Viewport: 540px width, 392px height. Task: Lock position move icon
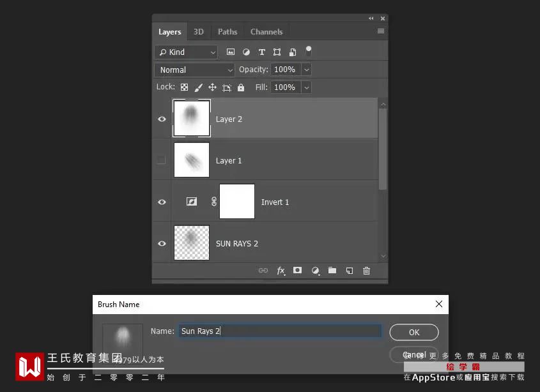[213, 87]
